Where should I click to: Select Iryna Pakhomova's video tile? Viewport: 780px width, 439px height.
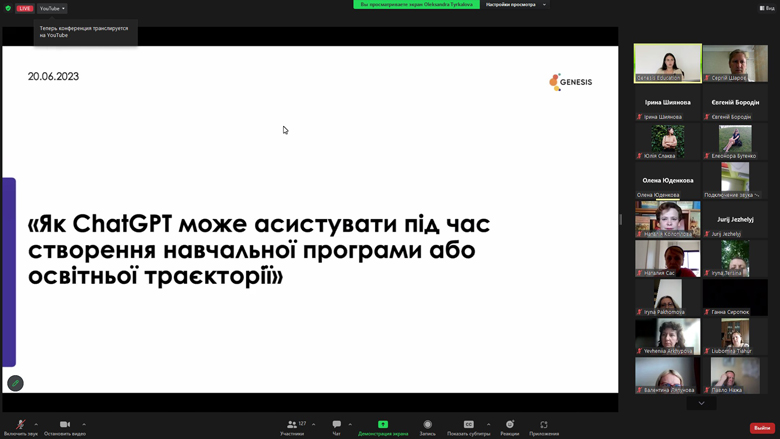pyautogui.click(x=668, y=297)
